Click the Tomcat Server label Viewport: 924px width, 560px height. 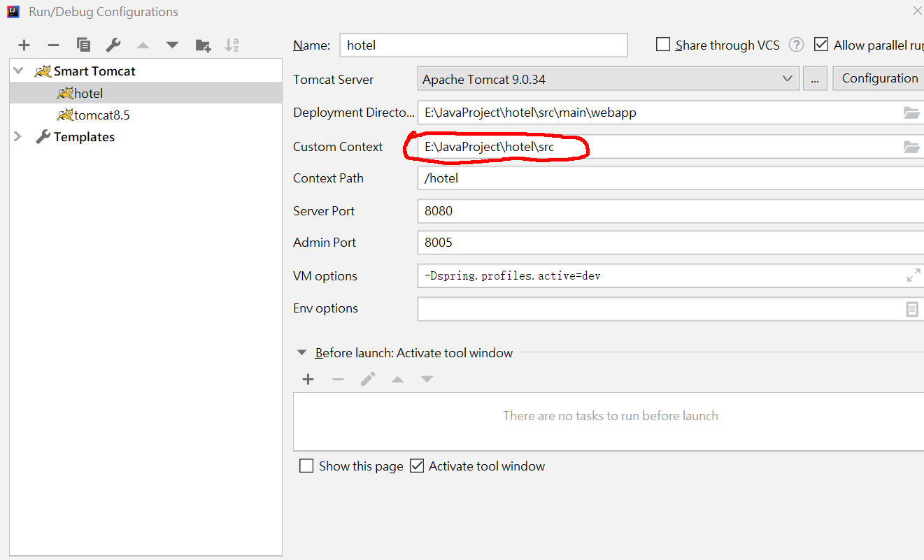[333, 80]
